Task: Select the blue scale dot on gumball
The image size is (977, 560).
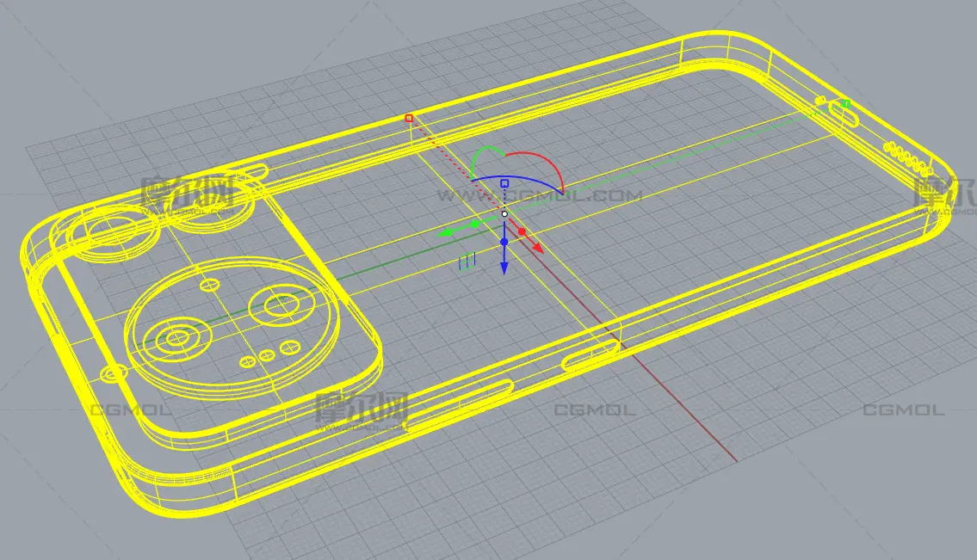Action: point(504,242)
